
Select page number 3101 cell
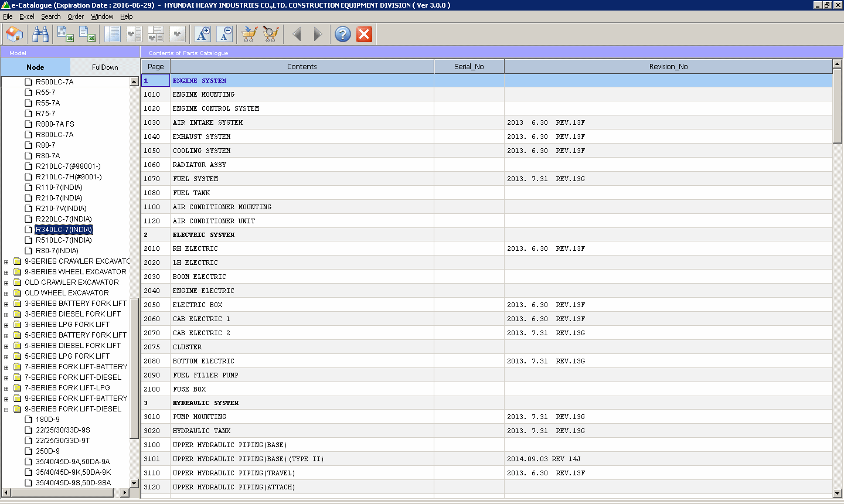coord(156,459)
